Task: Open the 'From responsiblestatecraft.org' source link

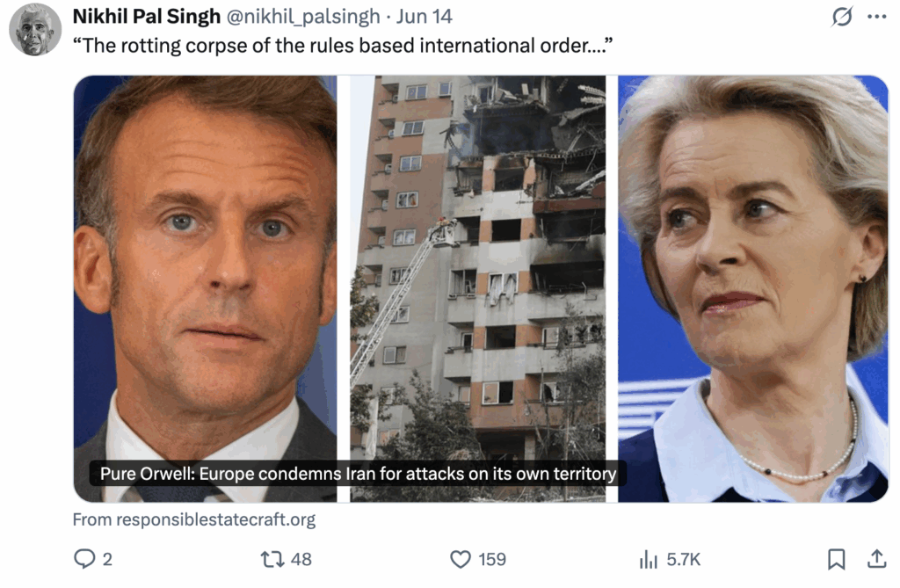Action: tap(194, 519)
